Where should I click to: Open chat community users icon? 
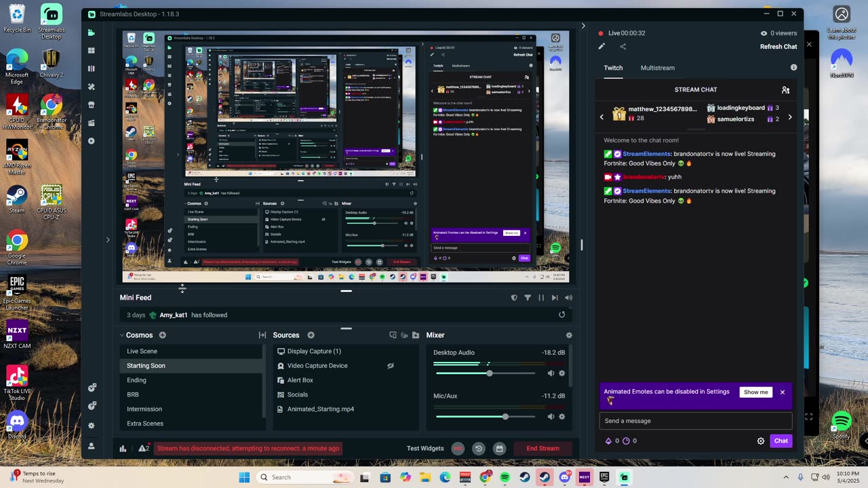[785, 89]
